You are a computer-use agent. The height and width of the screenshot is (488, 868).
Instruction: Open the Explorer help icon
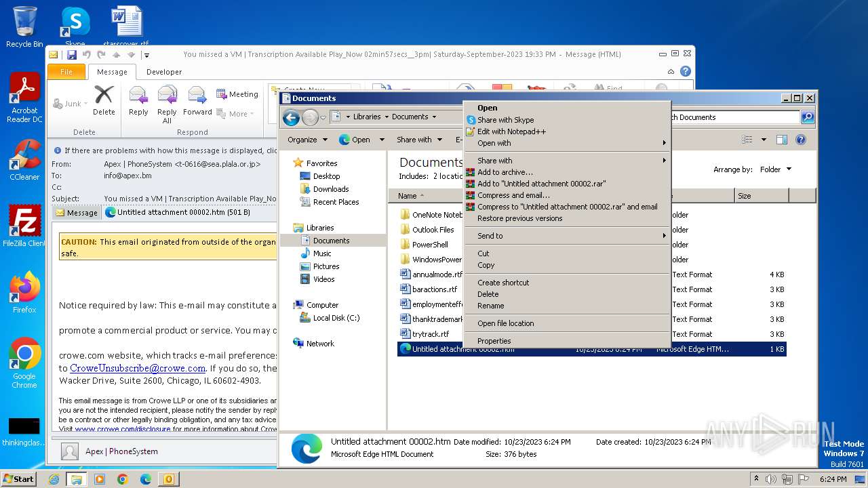point(801,140)
